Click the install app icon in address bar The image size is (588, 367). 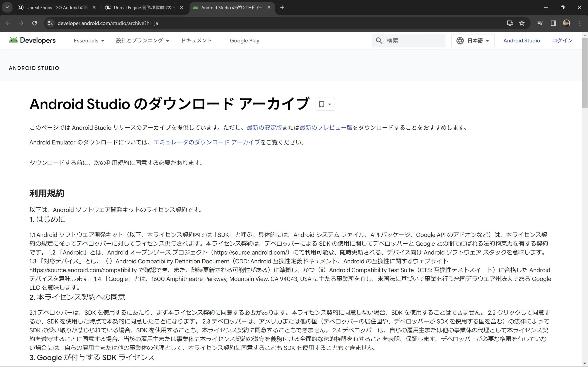pyautogui.click(x=510, y=23)
